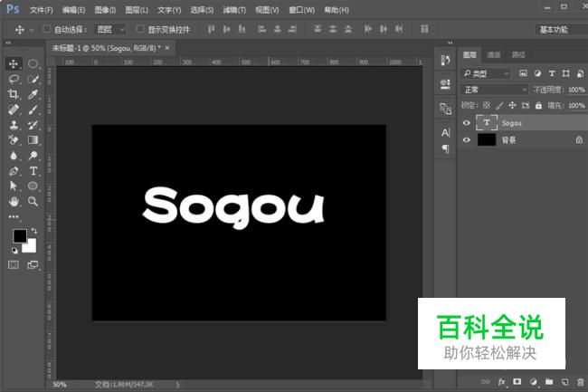588x392 pixels.
Task: Open the Filter menu
Action: (x=234, y=10)
